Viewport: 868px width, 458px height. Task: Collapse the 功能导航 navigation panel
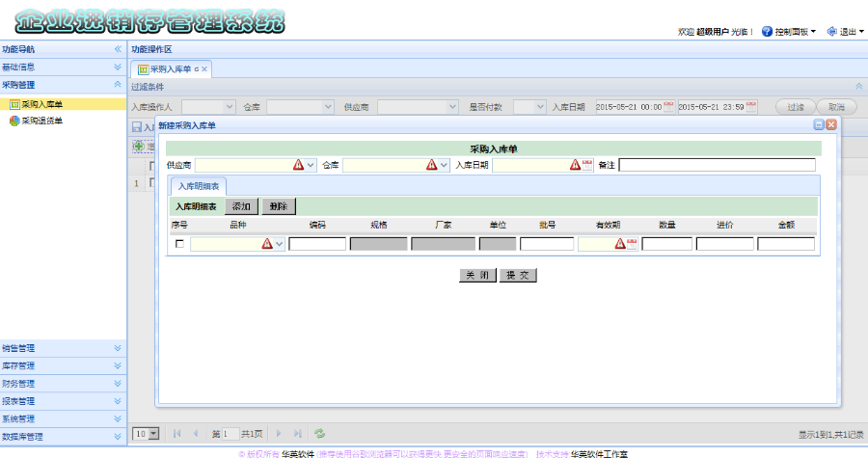click(x=118, y=49)
